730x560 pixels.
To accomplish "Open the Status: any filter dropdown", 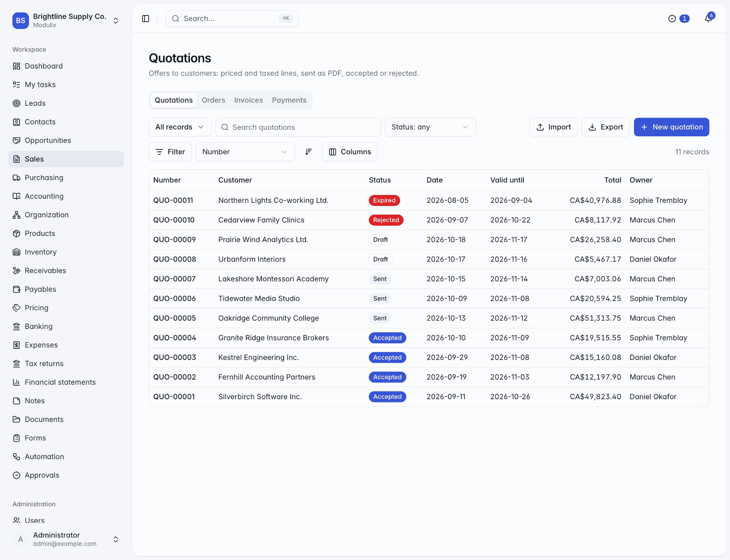I will (x=430, y=127).
